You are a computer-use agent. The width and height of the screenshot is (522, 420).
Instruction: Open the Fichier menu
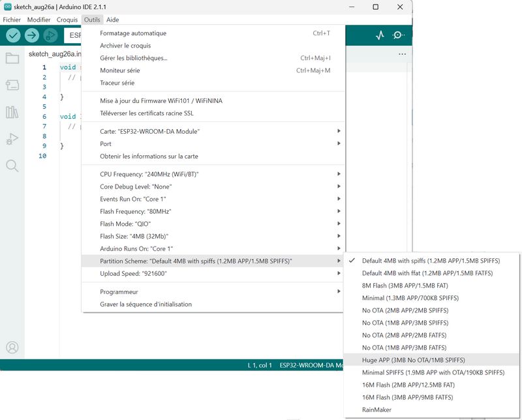12,20
